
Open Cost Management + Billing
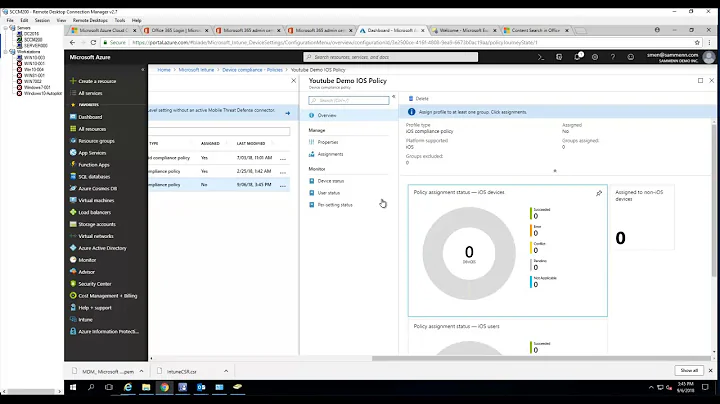point(107,296)
